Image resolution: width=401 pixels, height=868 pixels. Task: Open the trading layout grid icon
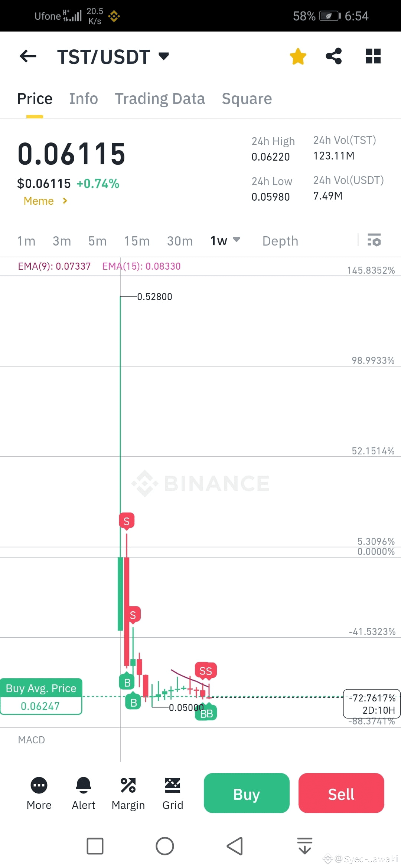coord(372,56)
